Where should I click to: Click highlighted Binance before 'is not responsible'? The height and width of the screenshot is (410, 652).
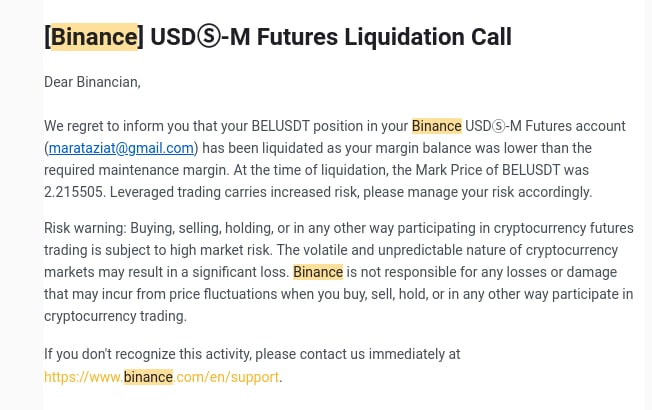click(318, 272)
